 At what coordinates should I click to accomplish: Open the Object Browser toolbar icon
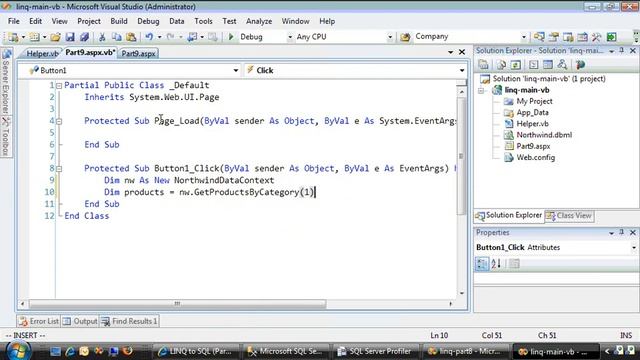[568, 37]
